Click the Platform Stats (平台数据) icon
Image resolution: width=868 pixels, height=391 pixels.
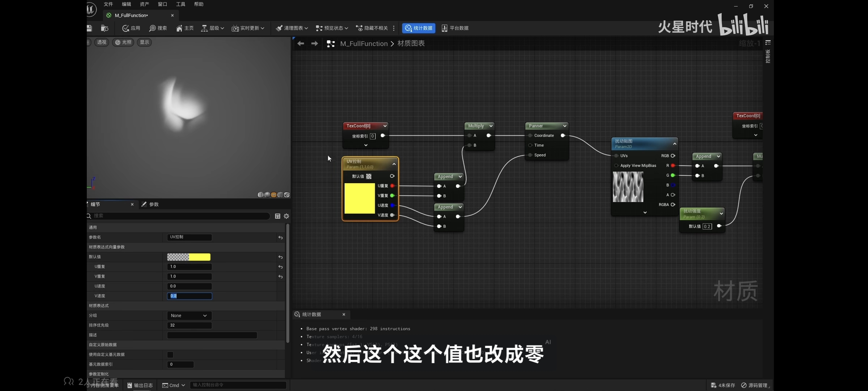444,28
